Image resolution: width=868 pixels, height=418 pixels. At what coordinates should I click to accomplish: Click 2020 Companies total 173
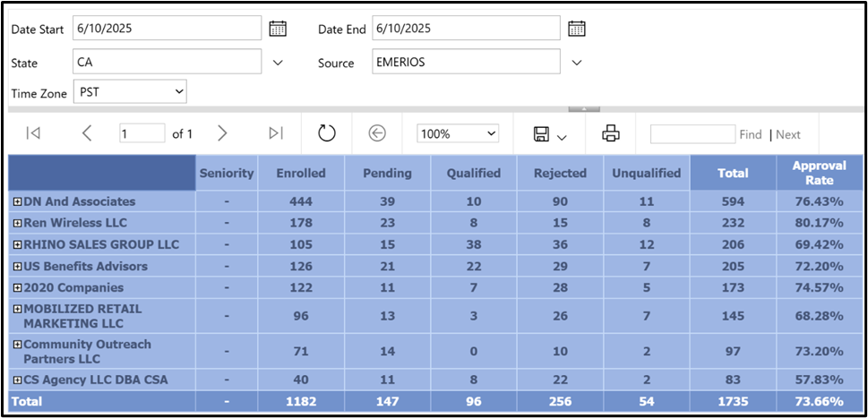point(733,287)
